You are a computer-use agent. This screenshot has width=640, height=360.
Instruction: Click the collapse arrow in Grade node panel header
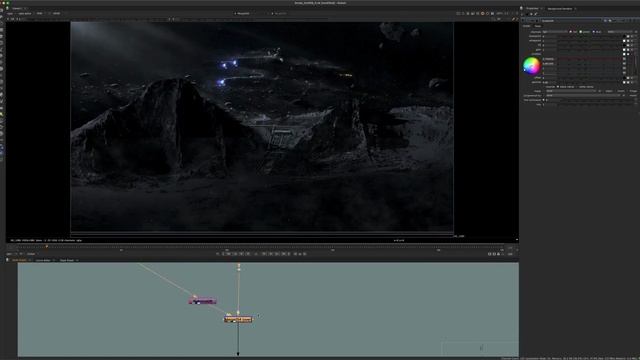[523, 20]
